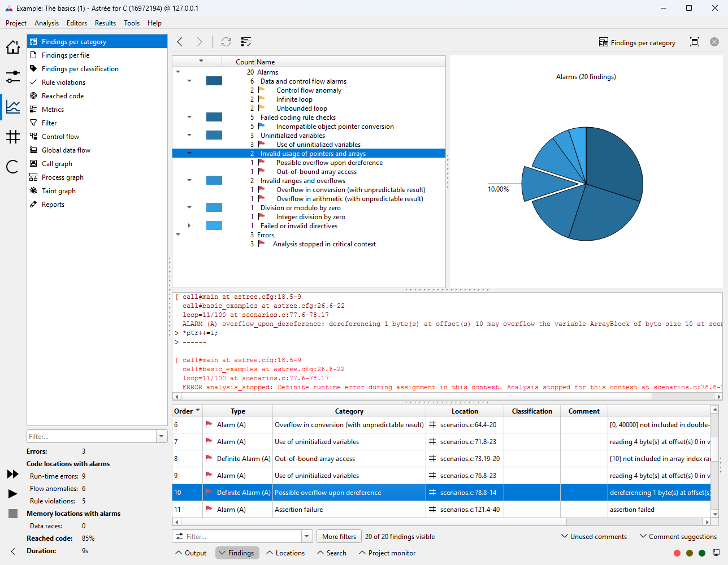
Task: Maximize the Findings per category panel
Action: click(695, 42)
